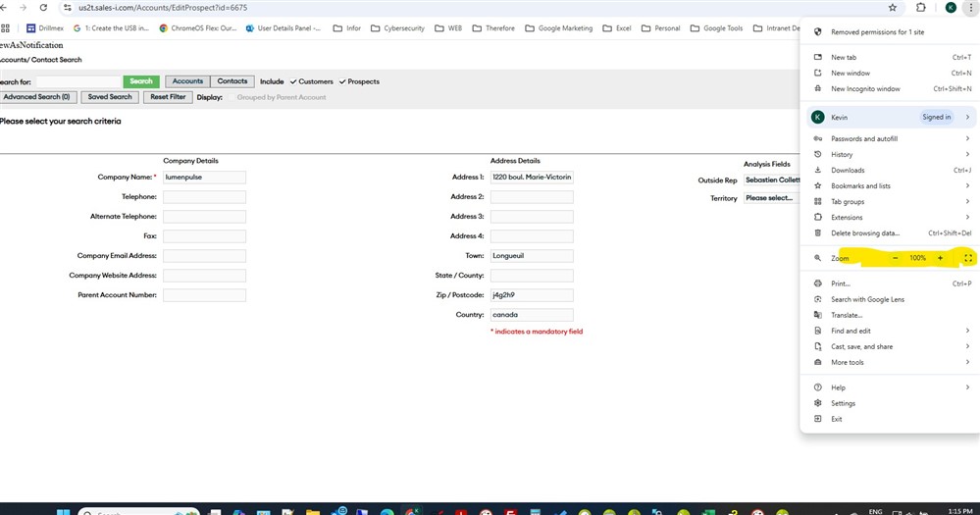Image resolution: width=980 pixels, height=515 pixels.
Task: Open the Cybersecurity bookmarks folder
Action: (398, 28)
